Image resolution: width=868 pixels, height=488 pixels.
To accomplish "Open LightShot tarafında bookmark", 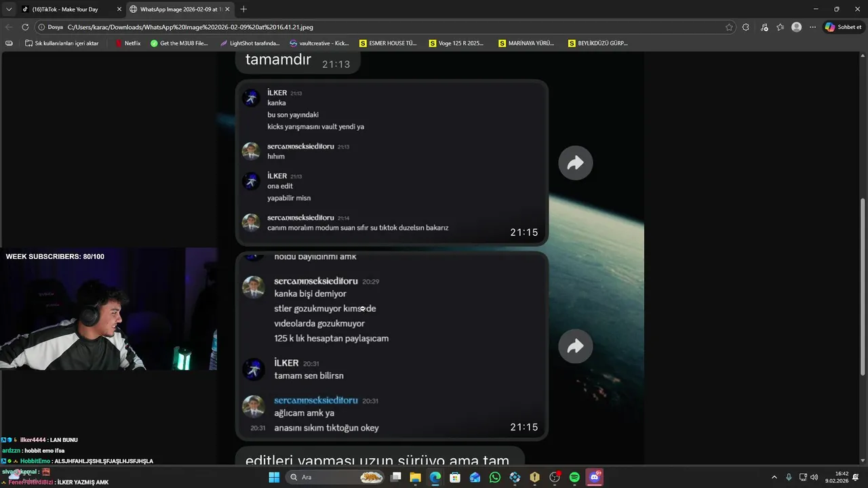I will tap(250, 43).
